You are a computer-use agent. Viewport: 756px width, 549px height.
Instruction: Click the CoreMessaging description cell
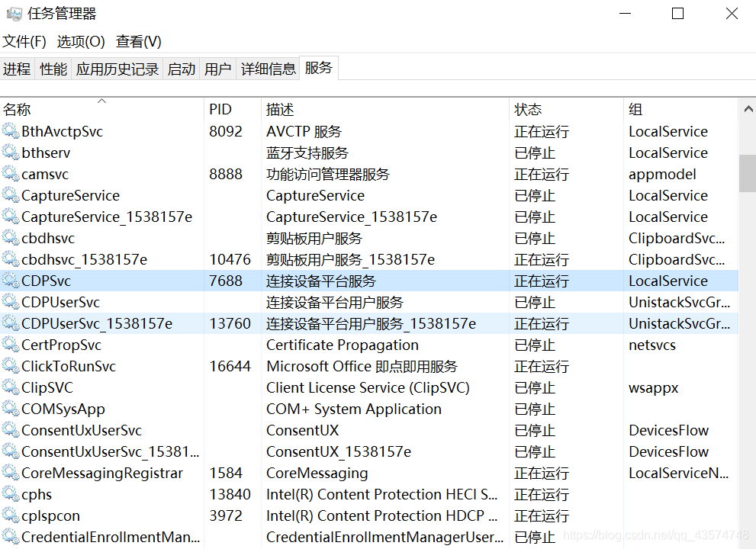(317, 474)
